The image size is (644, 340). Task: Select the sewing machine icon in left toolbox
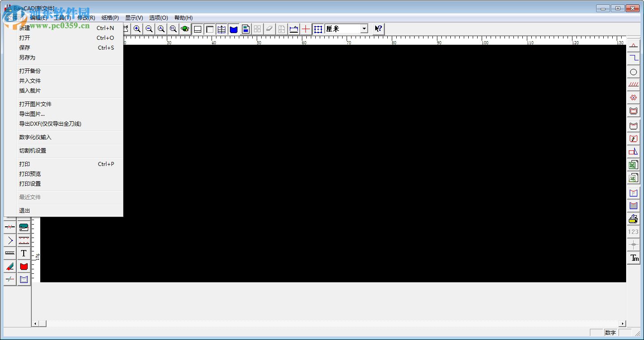(24, 227)
